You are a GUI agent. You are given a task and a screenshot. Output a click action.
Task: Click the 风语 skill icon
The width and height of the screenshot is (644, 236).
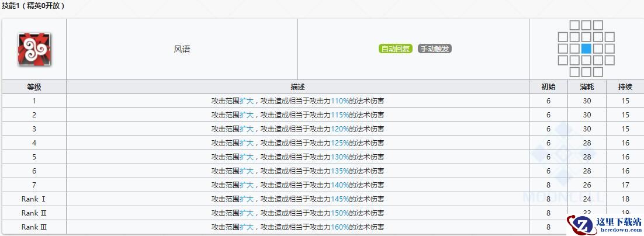(x=34, y=49)
